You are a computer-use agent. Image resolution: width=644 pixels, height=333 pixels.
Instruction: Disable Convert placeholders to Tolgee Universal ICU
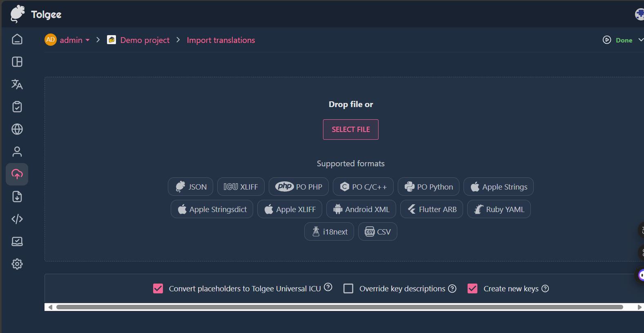pyautogui.click(x=158, y=288)
